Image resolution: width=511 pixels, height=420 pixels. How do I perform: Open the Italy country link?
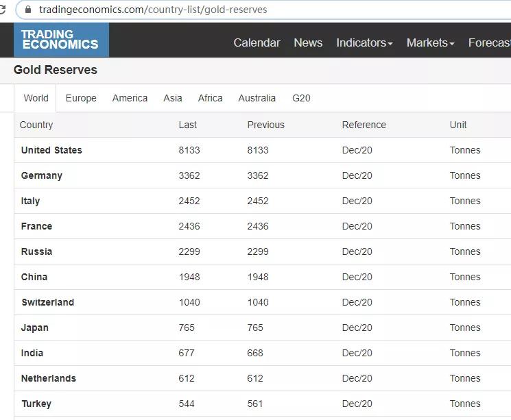pos(30,201)
